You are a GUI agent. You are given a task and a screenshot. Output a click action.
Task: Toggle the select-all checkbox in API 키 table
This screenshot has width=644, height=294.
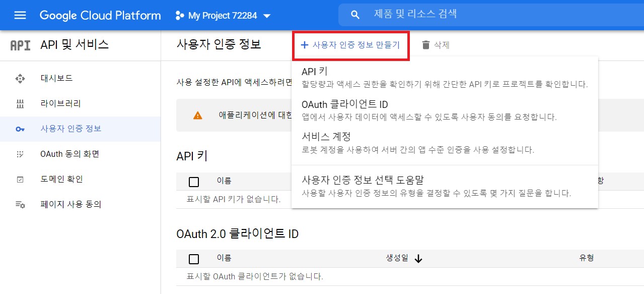point(193,182)
